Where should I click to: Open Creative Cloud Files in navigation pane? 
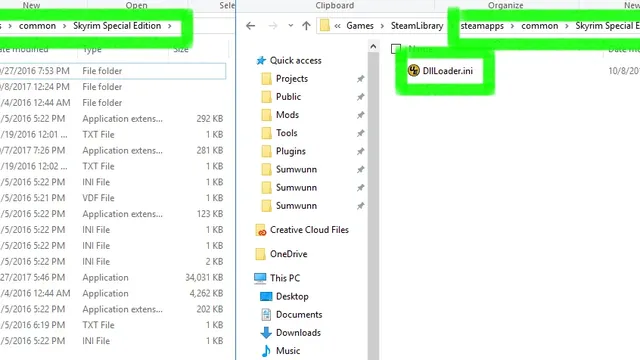click(309, 230)
